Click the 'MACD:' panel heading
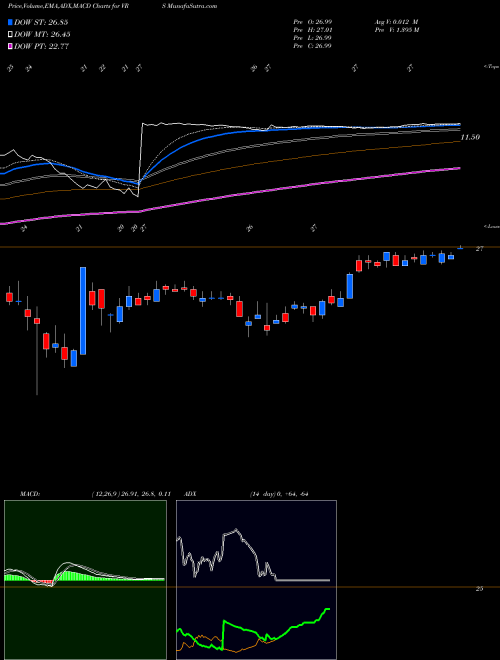The width and height of the screenshot is (500, 660). pos(29,494)
